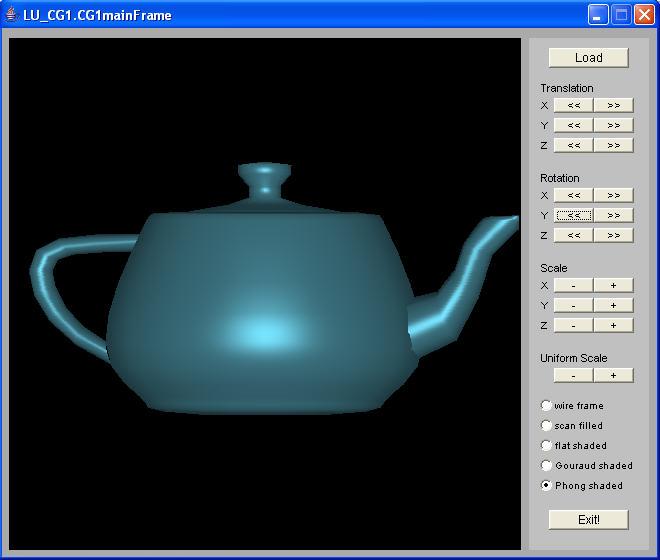Click the 'Rotation' section label
The width and height of the screenshot is (660, 560).
click(x=560, y=178)
